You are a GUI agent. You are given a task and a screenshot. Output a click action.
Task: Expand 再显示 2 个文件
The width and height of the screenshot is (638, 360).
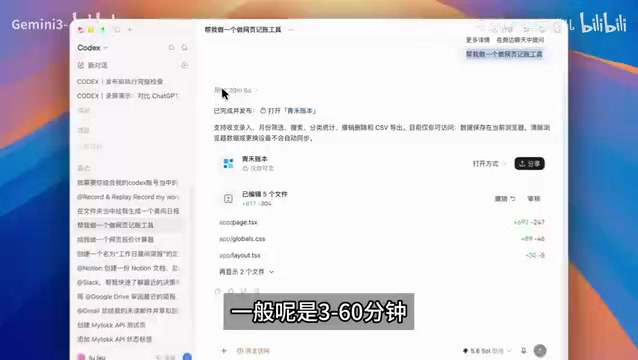point(247,272)
